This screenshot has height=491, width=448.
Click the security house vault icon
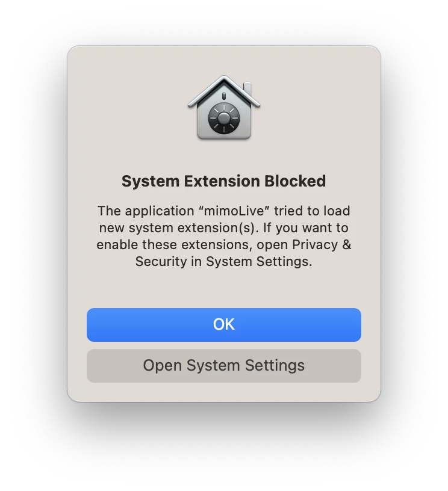click(223, 108)
